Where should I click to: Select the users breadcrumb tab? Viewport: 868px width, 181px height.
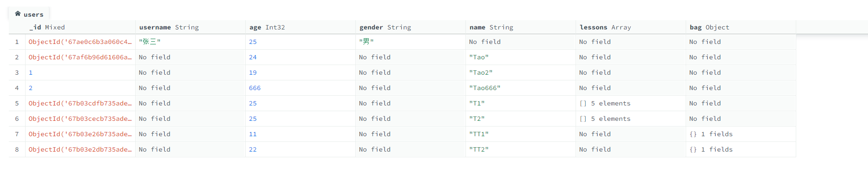(33, 14)
